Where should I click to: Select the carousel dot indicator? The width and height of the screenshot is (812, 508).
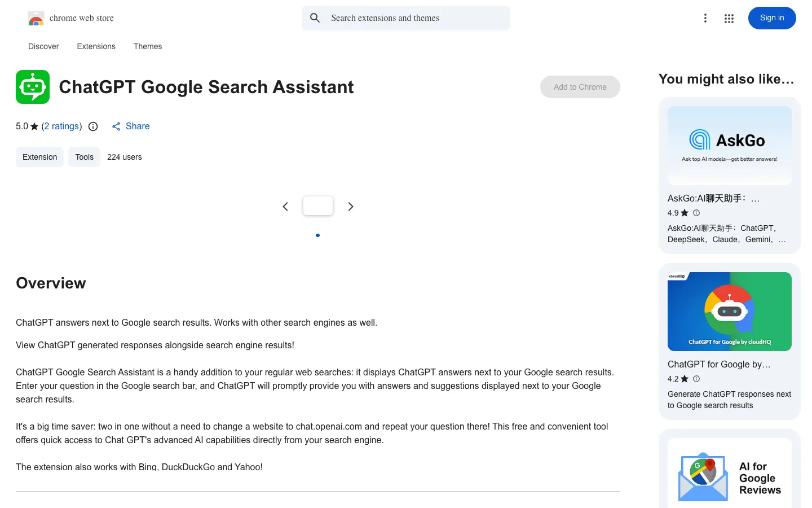pos(318,235)
